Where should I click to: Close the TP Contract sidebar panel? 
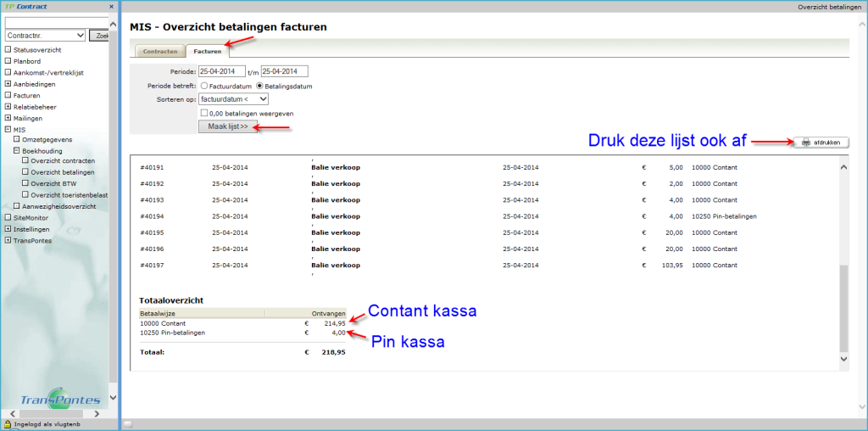tap(111, 7)
